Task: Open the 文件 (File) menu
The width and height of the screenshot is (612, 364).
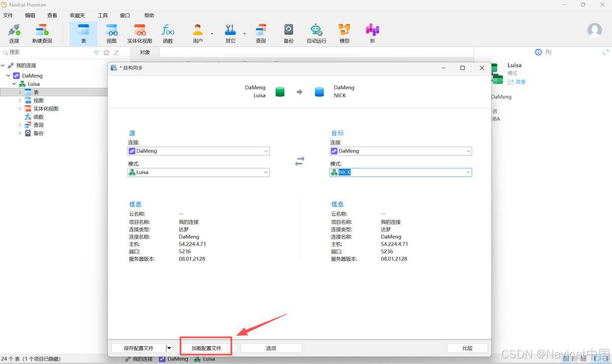Action: 8,15
